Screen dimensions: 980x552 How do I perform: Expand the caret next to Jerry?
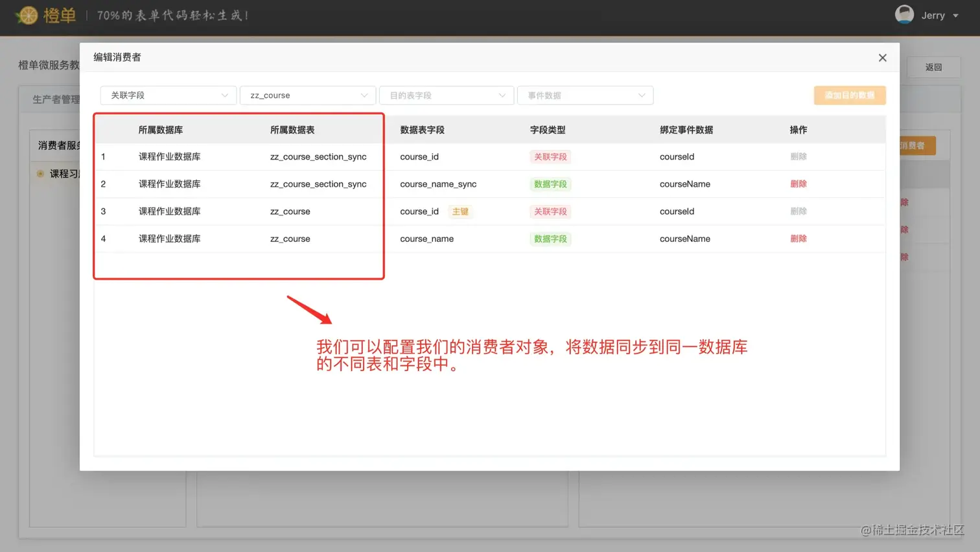tap(955, 16)
